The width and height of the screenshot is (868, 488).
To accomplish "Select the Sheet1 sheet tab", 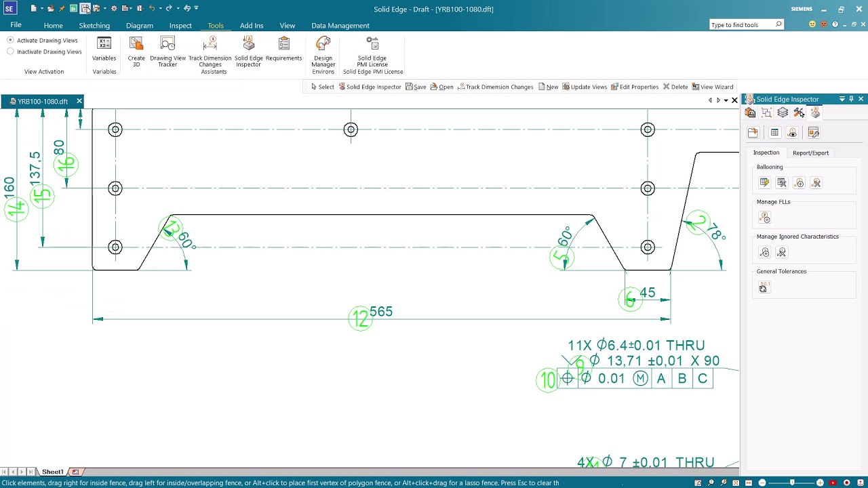I will pos(52,472).
